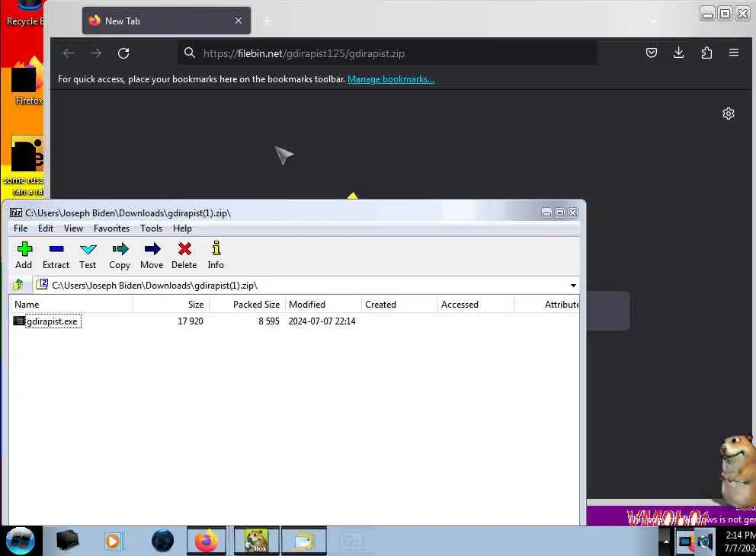The width and height of the screenshot is (756, 556).
Task: Run the Test archive tool
Action: pyautogui.click(x=88, y=255)
